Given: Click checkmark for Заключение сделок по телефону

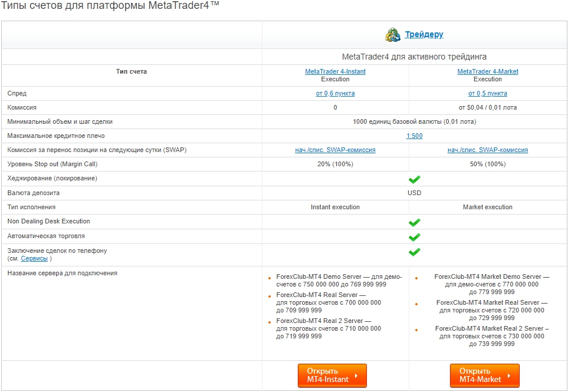Looking at the screenshot, I should click(x=414, y=252).
